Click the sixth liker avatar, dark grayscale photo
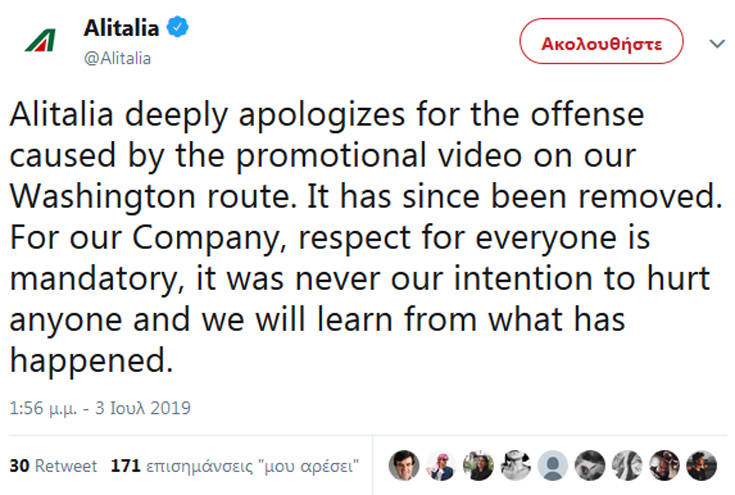This screenshot has height=495, width=735. coord(590,465)
